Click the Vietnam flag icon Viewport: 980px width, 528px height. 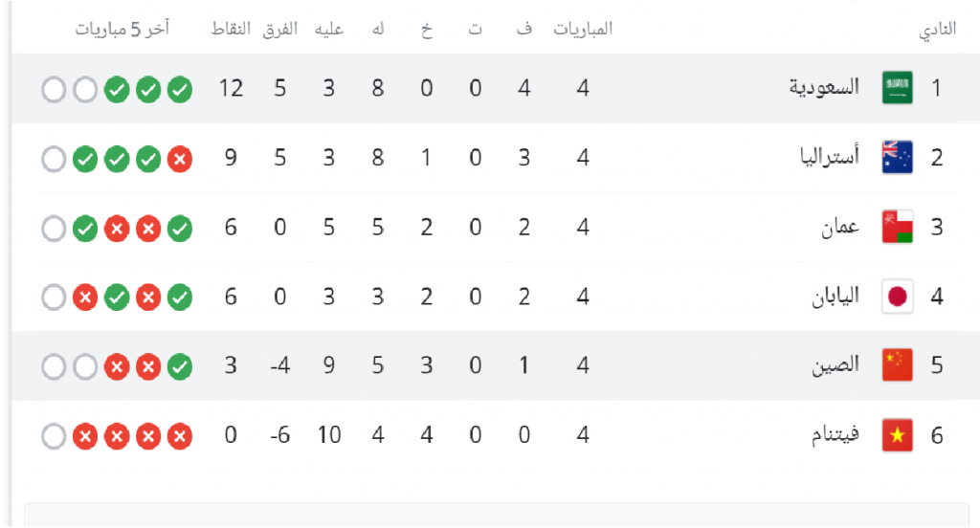[897, 435]
